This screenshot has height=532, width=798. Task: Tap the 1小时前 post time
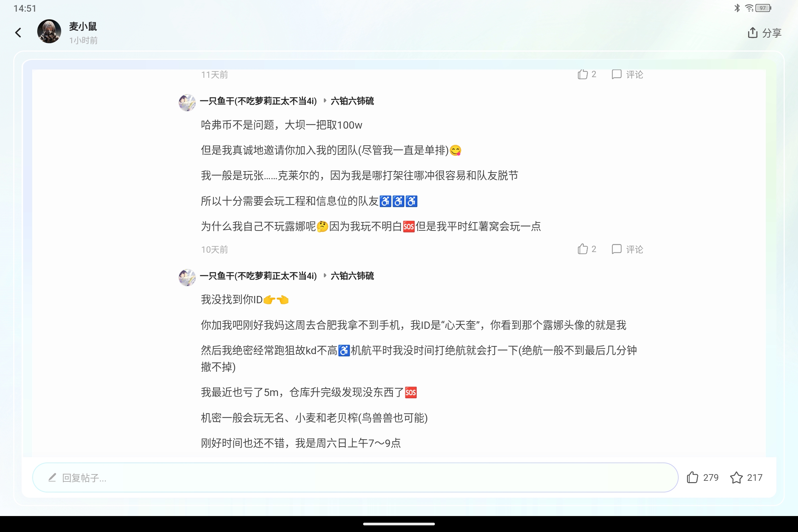click(83, 40)
